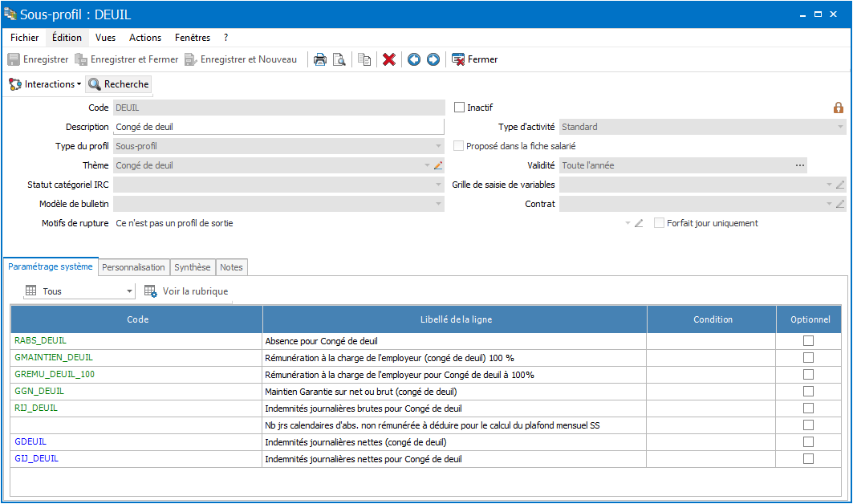Switch to Synthèse tab
Image resolution: width=853 pixels, height=504 pixels.
tap(193, 267)
